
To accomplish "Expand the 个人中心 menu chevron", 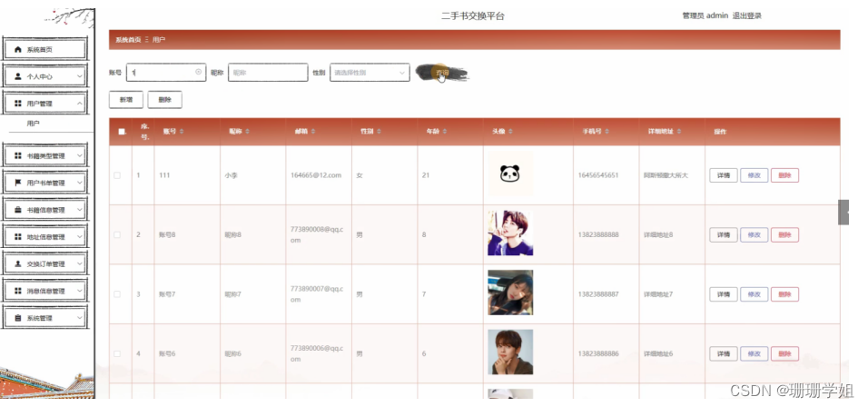I will point(80,76).
